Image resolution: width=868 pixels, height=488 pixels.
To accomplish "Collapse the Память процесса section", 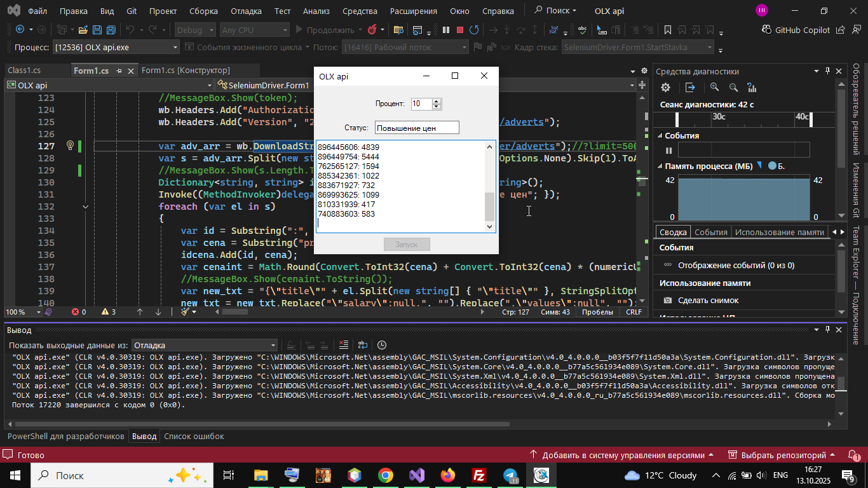I will point(660,166).
